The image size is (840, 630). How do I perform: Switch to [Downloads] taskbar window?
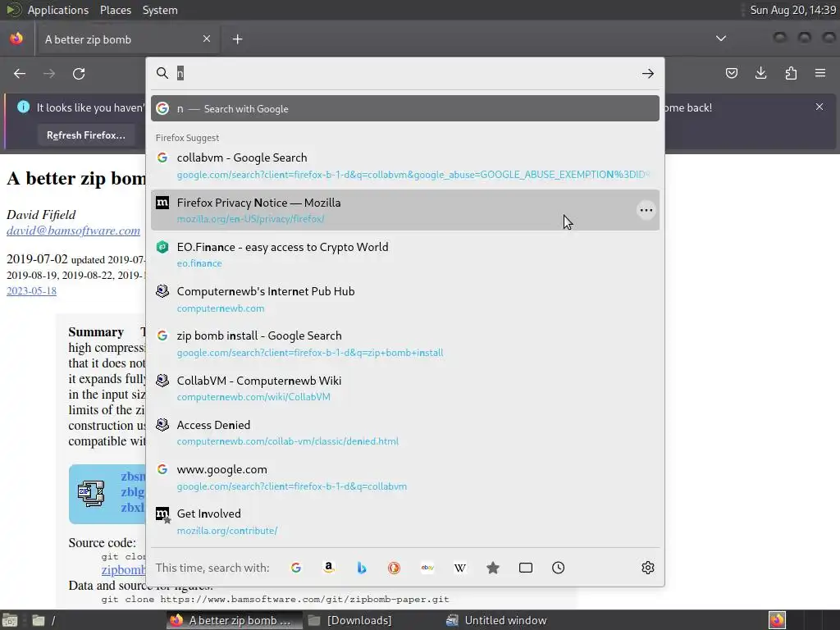point(351,620)
